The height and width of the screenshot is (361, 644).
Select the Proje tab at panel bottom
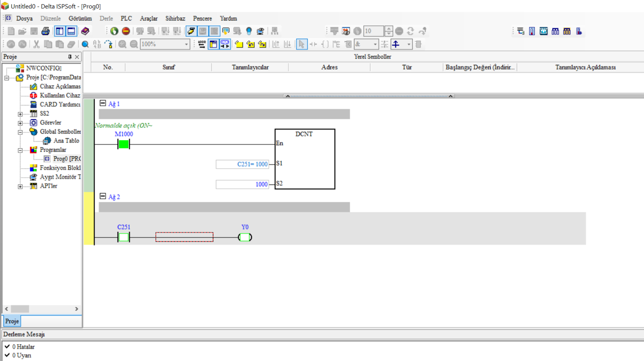click(x=12, y=321)
